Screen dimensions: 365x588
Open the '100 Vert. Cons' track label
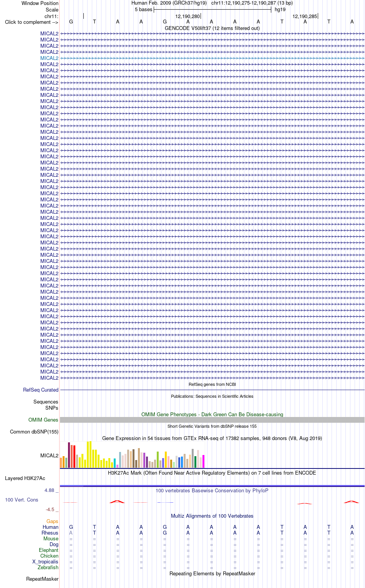pos(22,500)
